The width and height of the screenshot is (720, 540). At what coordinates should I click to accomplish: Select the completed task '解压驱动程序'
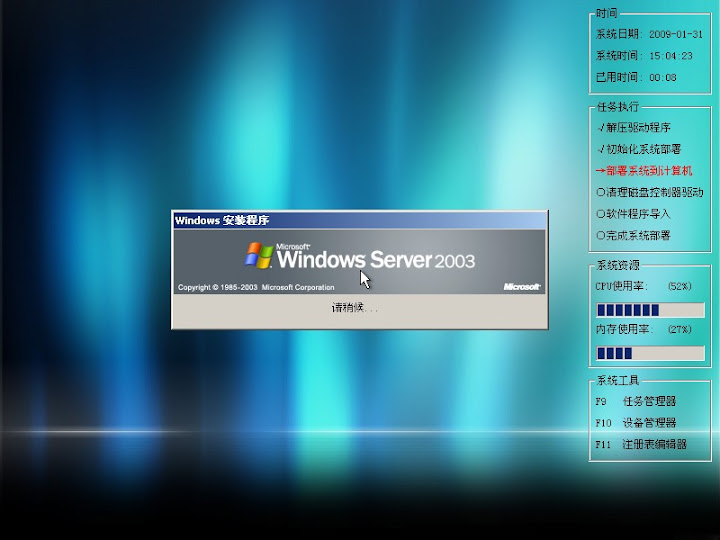click(x=634, y=128)
